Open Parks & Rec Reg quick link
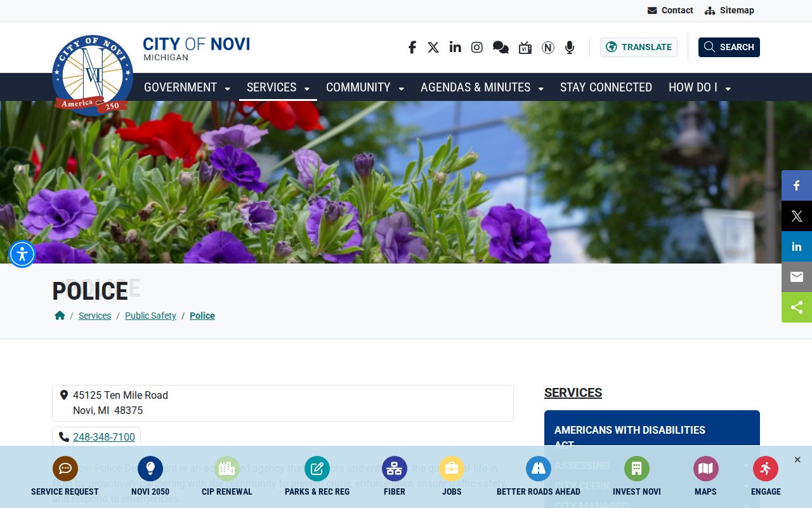 317,476
